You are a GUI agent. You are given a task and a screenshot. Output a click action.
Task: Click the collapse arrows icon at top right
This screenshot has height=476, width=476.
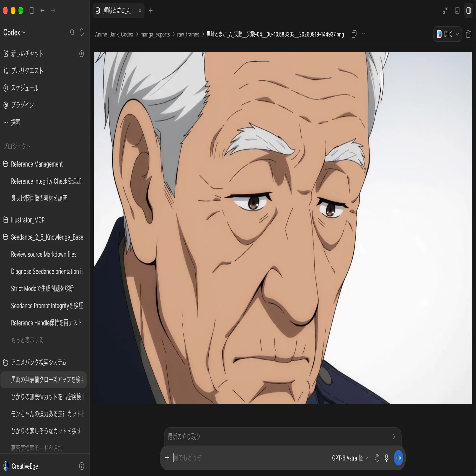445,11
